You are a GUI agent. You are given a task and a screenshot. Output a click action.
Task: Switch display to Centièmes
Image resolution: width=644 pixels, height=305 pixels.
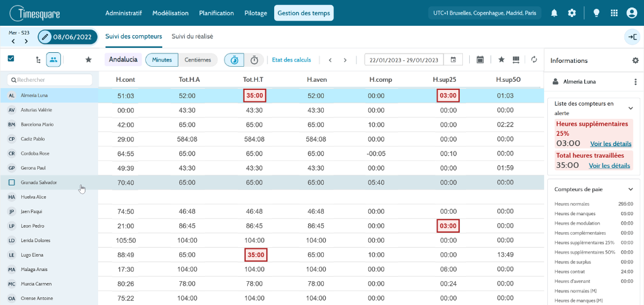[x=197, y=60]
